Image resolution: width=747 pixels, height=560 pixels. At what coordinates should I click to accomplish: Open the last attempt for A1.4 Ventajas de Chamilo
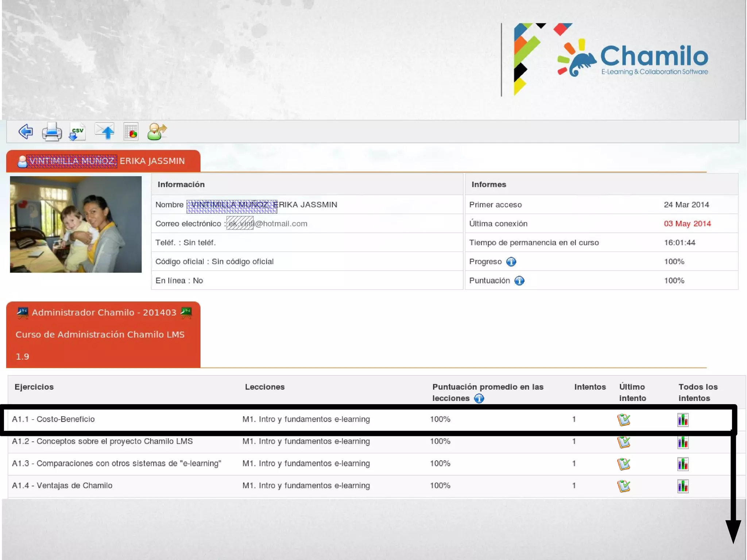click(624, 486)
